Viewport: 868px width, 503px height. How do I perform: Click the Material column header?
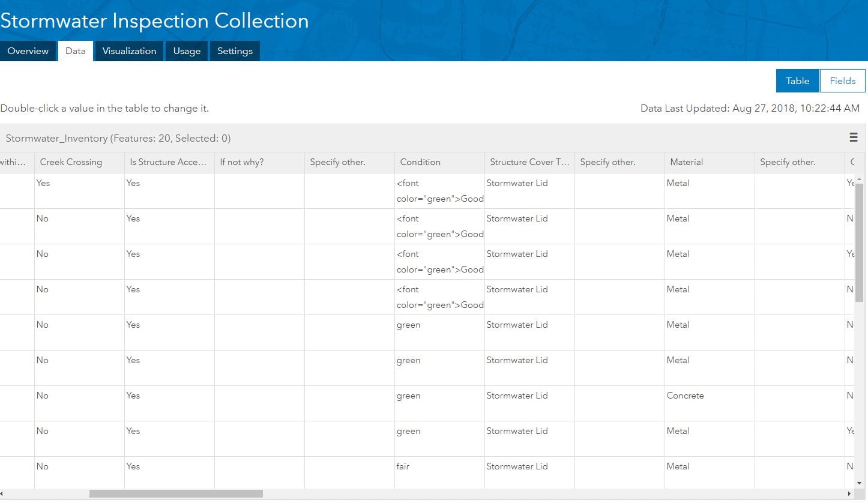coord(710,162)
